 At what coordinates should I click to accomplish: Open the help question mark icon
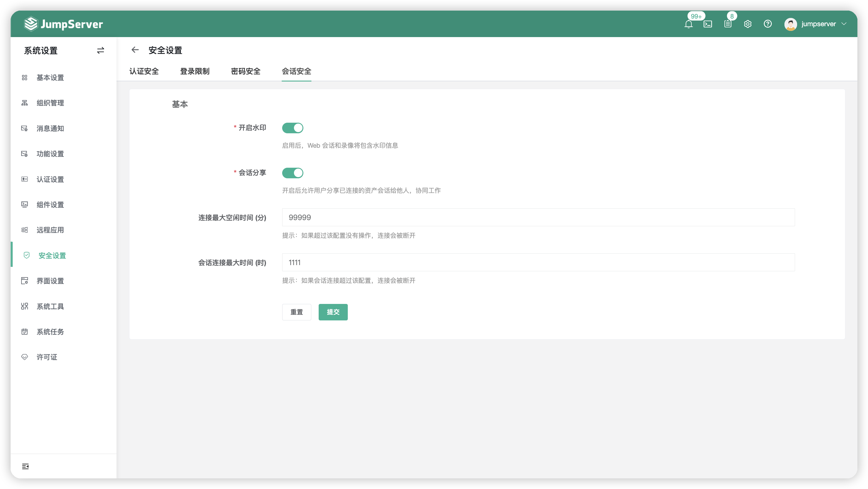coord(768,24)
